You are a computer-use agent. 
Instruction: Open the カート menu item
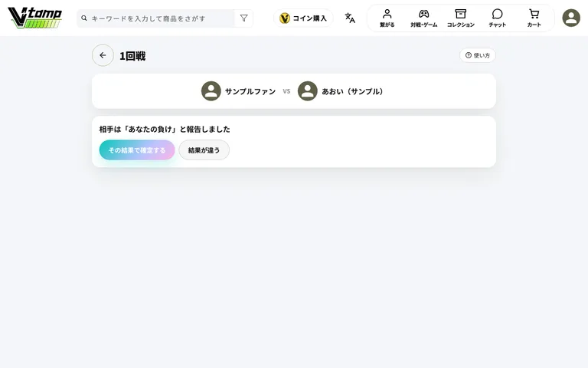coord(534,18)
